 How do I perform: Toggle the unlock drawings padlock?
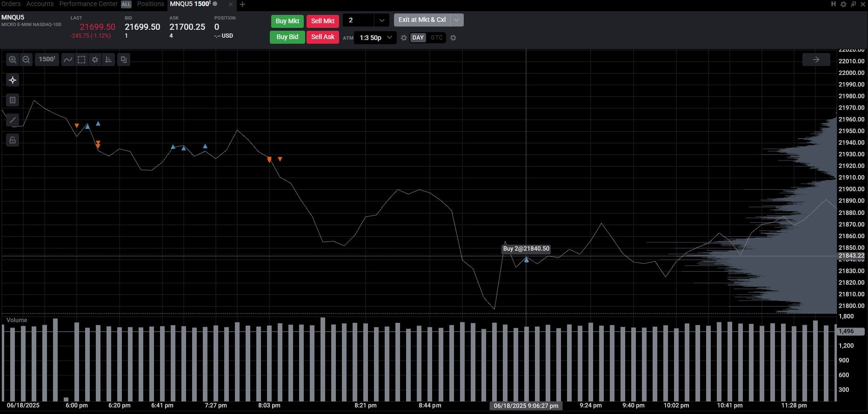(x=13, y=140)
